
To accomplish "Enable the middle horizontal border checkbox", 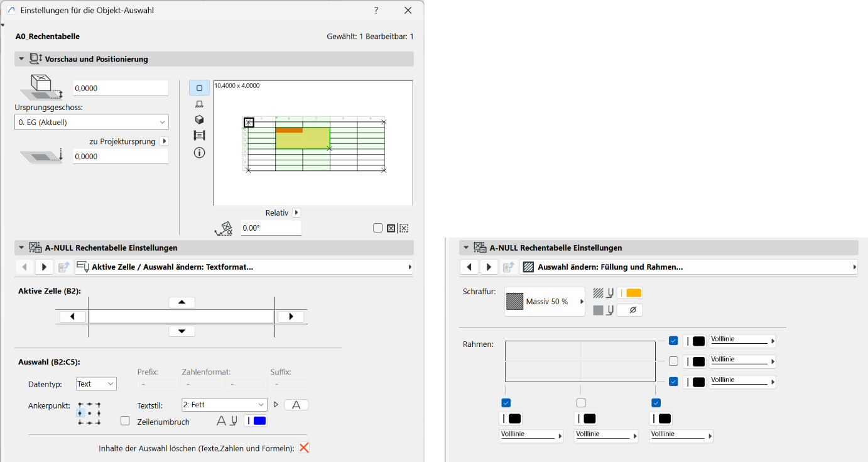I will 673,361.
